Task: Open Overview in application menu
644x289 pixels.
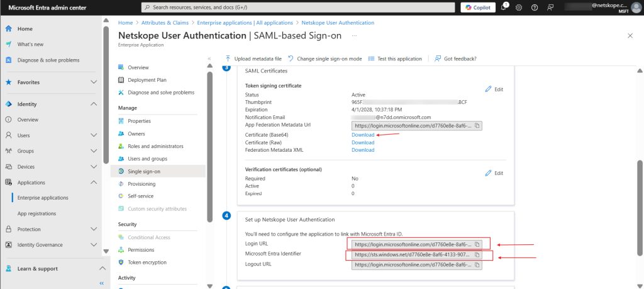Action: click(x=138, y=67)
